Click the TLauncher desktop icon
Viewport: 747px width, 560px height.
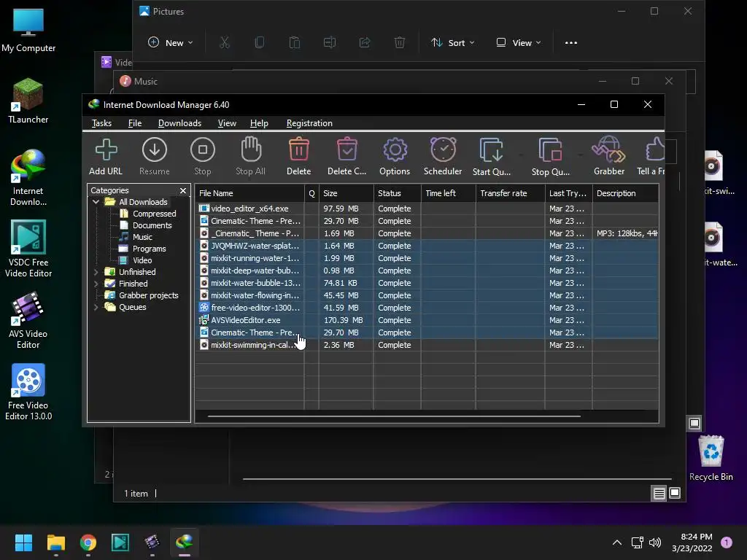click(x=28, y=101)
